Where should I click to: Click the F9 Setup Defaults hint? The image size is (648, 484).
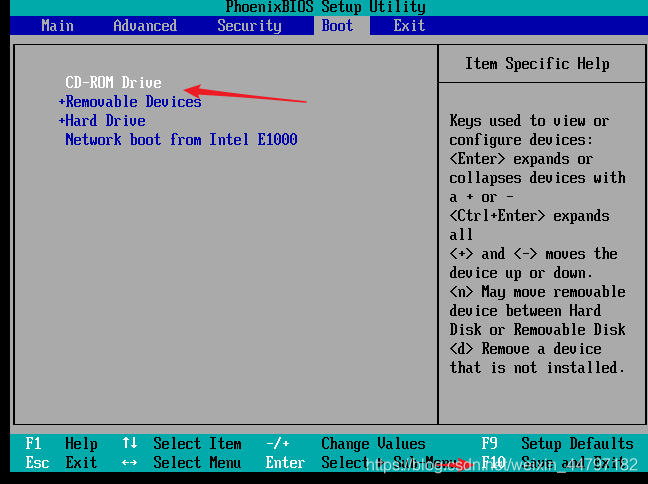tap(557, 443)
